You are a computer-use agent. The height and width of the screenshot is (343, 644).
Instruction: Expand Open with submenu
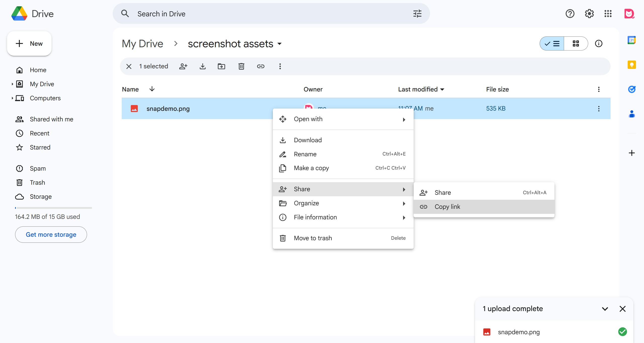click(x=343, y=119)
